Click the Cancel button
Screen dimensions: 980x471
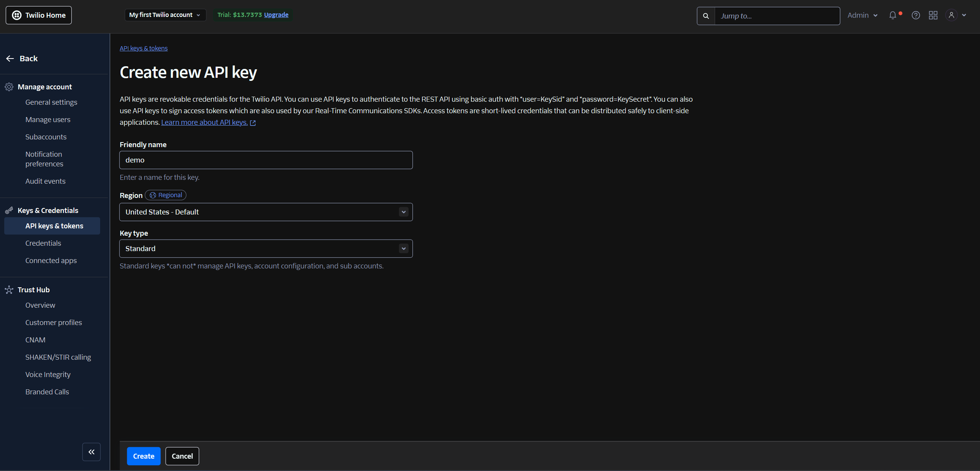coord(182,456)
